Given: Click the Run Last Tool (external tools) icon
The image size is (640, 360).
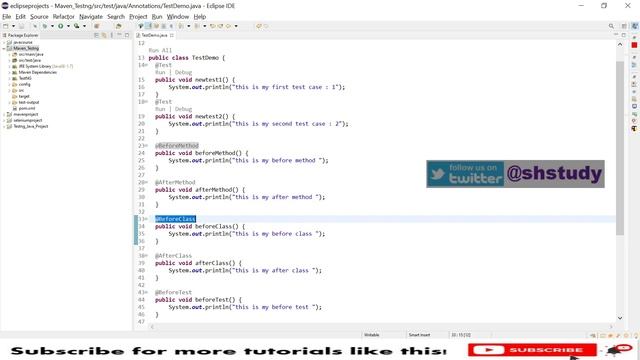Looking at the screenshot, I should point(76,26).
